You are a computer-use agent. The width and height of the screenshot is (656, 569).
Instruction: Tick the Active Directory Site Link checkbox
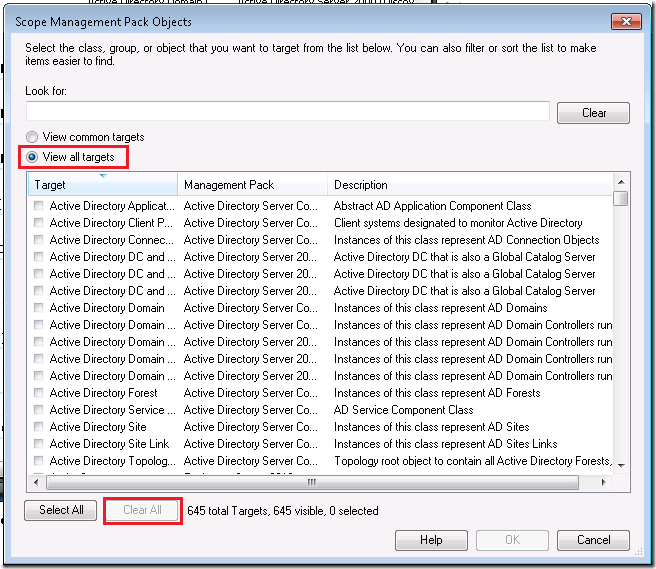(x=38, y=443)
